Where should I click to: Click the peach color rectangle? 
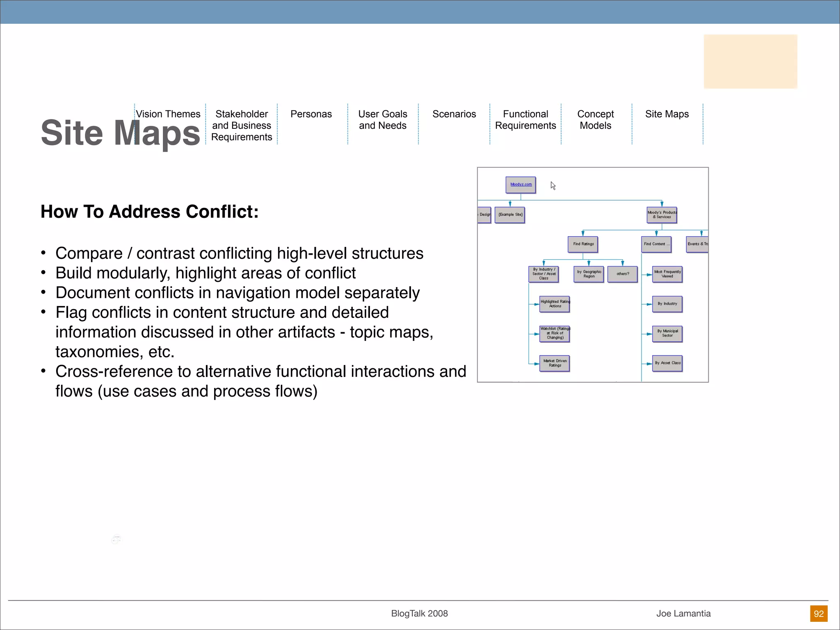[750, 62]
